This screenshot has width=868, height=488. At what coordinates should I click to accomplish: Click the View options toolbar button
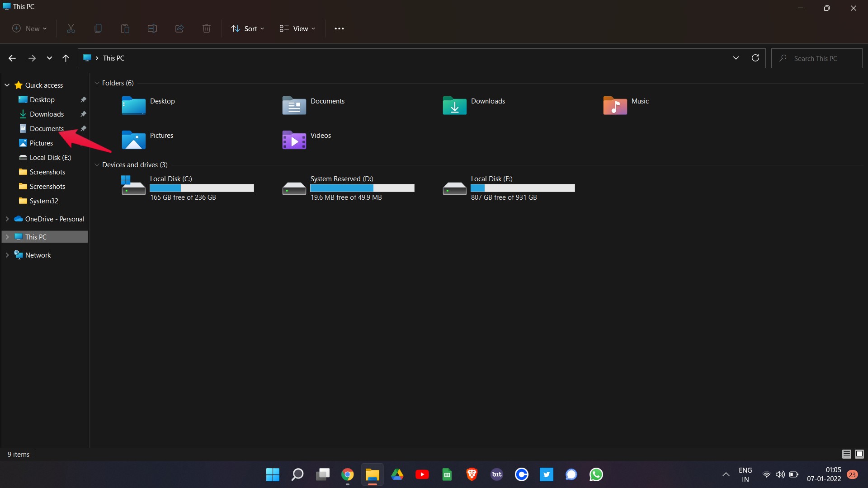coord(297,28)
